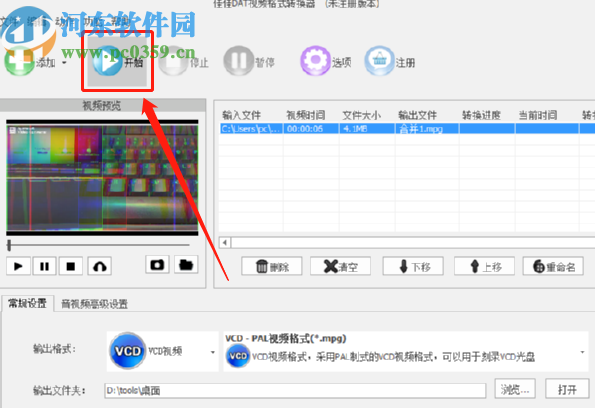The image size is (595, 408).
Task: Click the 注册 (register) basket icon
Action: 379,61
